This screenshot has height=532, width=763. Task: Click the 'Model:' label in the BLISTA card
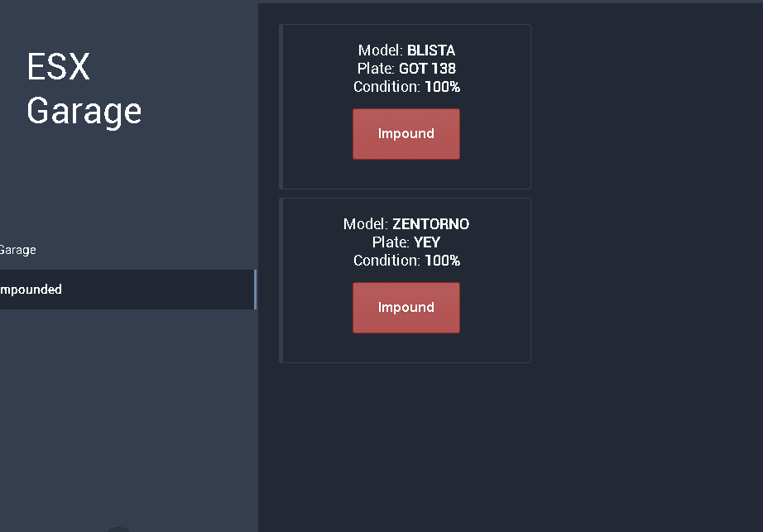(x=381, y=50)
